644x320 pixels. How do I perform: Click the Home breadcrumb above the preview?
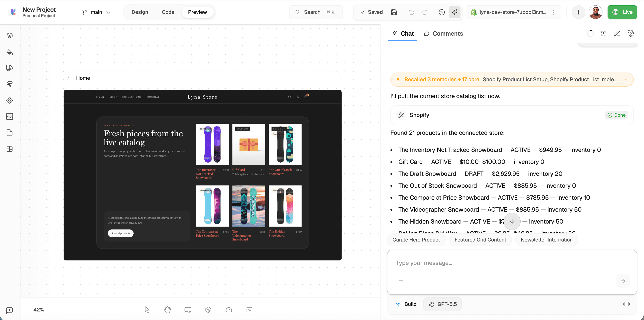83,78
